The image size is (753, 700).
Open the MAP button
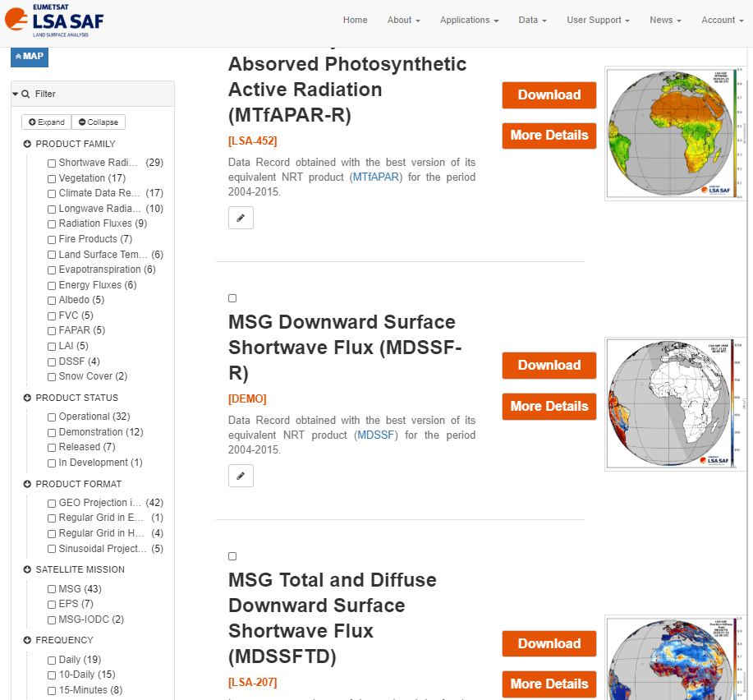point(30,57)
